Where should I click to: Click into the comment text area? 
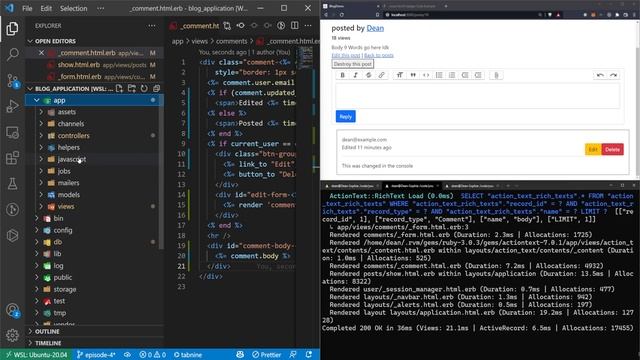[x=478, y=96]
